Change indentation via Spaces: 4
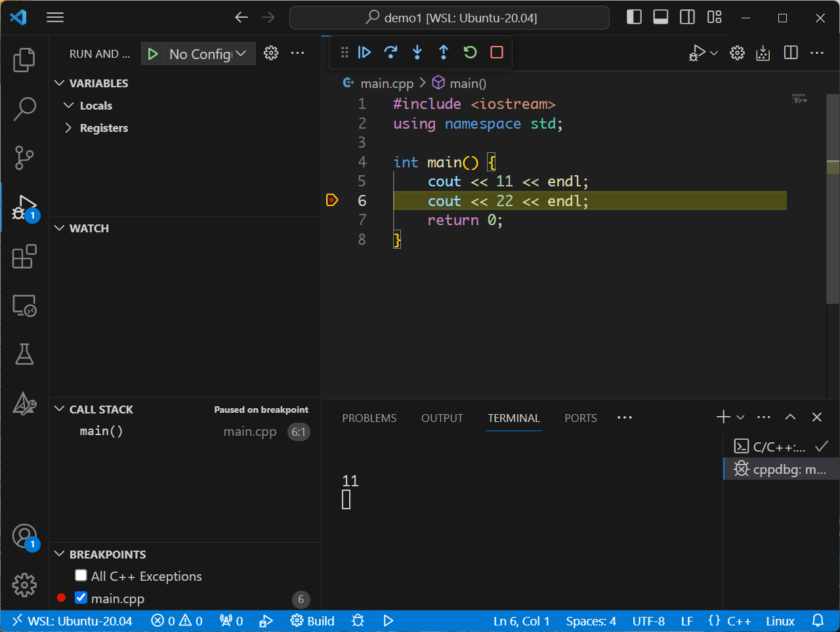The width and height of the screenshot is (840, 632). coord(591,621)
